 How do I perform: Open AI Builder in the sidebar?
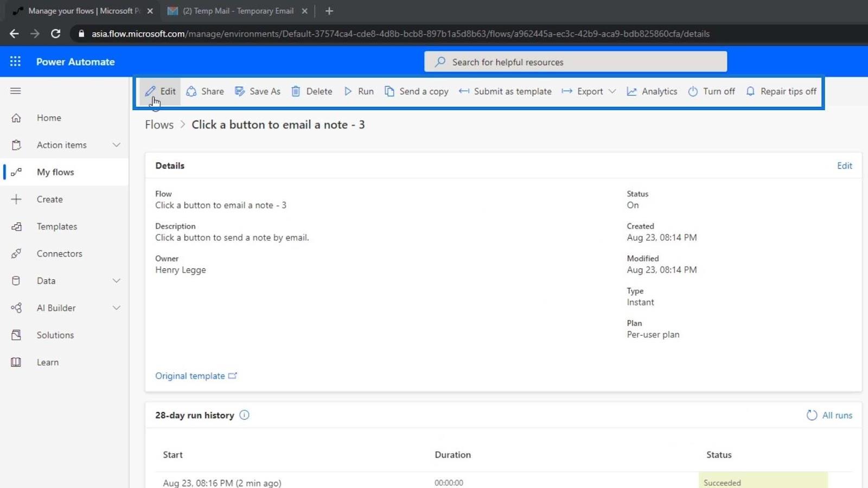point(56,307)
